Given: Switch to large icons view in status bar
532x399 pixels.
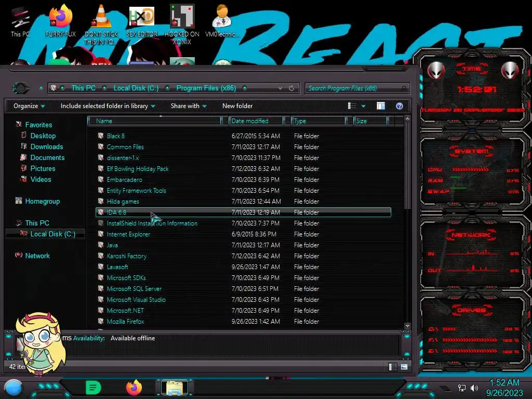Looking at the screenshot, I should (404, 367).
